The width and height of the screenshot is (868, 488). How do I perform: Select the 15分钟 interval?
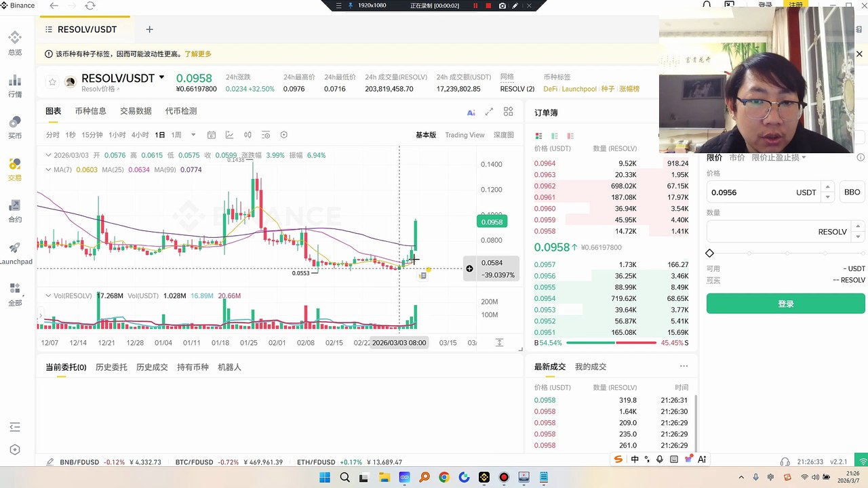(x=92, y=135)
